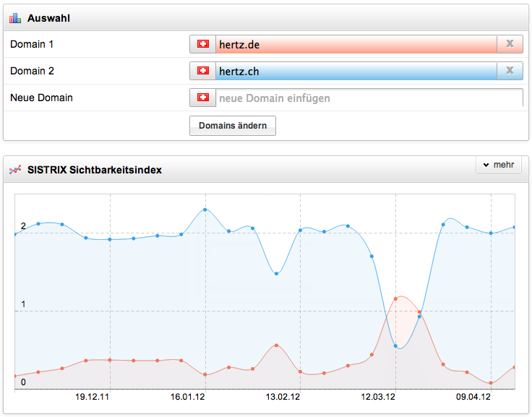Click the 09.04.12 date axis label
532x417 pixels.
pos(473,397)
